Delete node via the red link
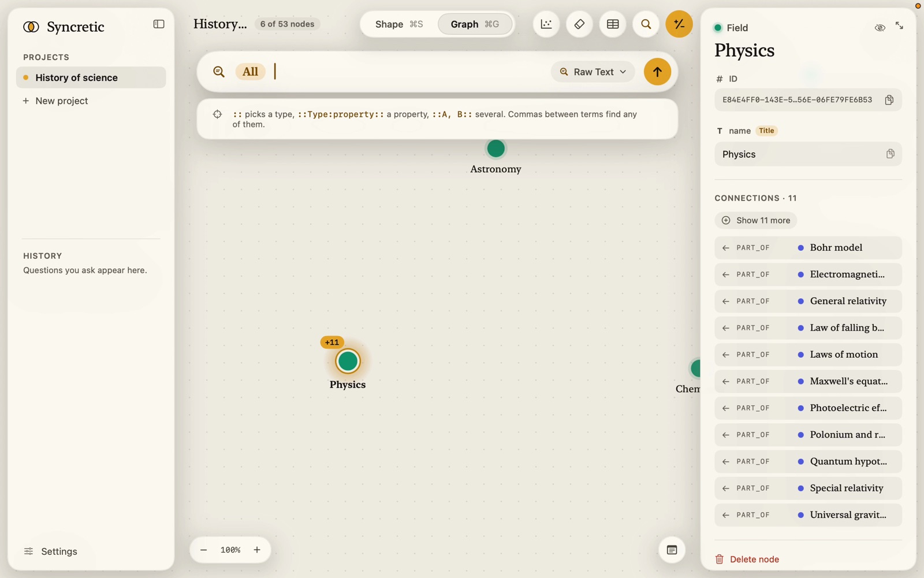The width and height of the screenshot is (924, 578). coord(747,560)
